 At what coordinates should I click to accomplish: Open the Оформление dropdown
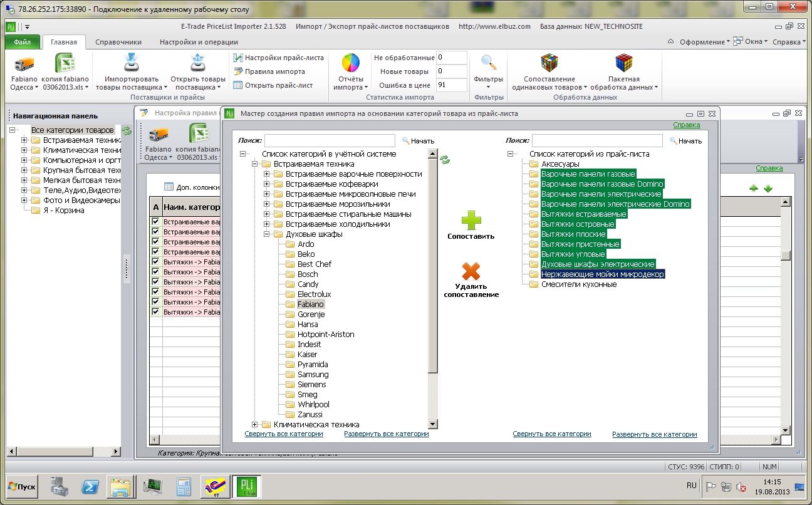705,42
